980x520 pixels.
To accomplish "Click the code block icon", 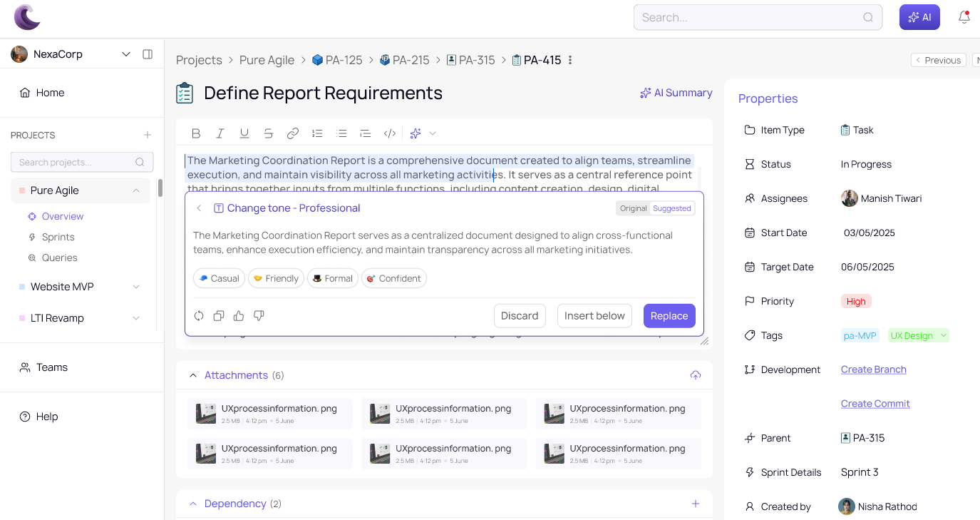I will (390, 133).
